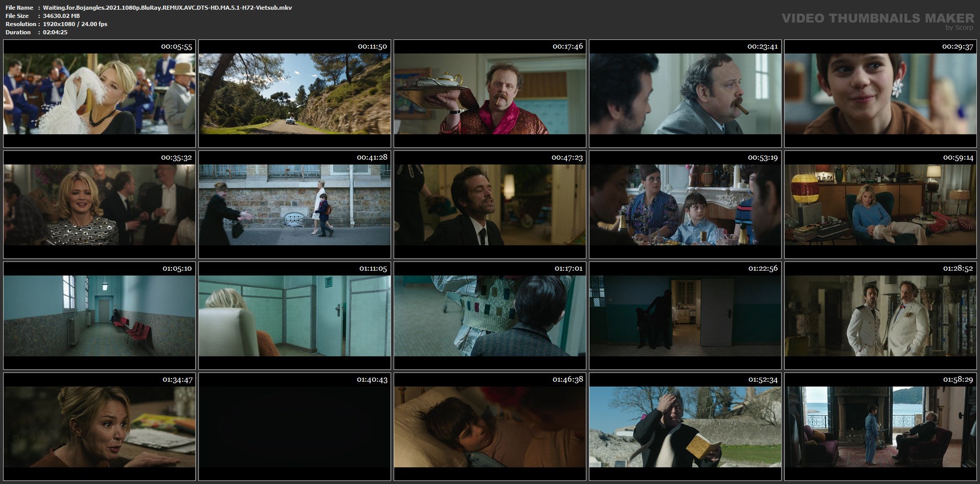Select the thumbnail at 01:11:05
Screen dimensions: 980x484
tap(294, 316)
